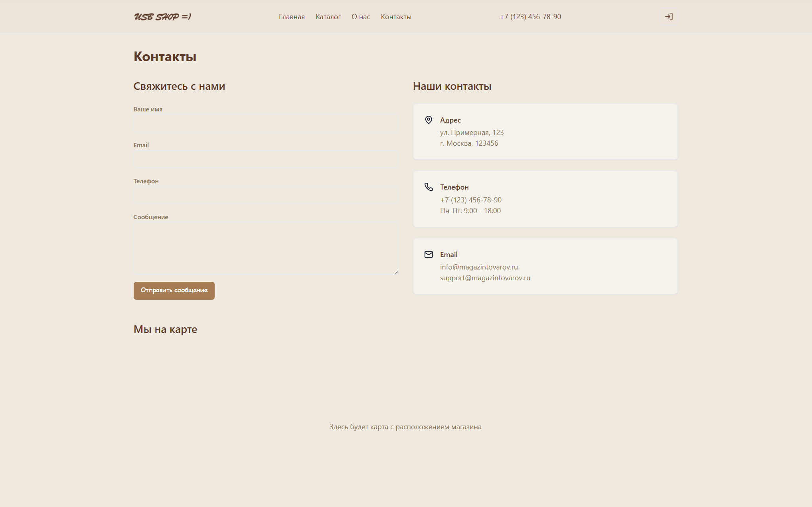
Task: Click the location pin icon on Адрес card
Action: pos(429,119)
